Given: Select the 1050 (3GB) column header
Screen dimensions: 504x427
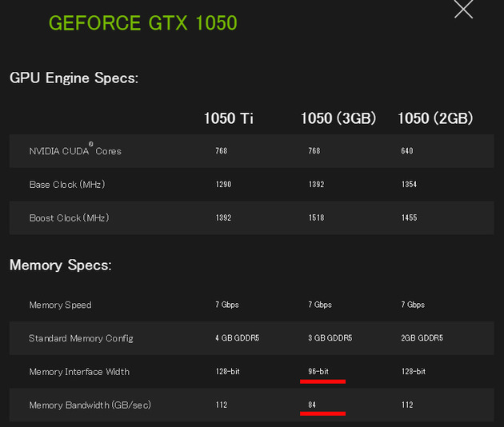Looking at the screenshot, I should (338, 118).
